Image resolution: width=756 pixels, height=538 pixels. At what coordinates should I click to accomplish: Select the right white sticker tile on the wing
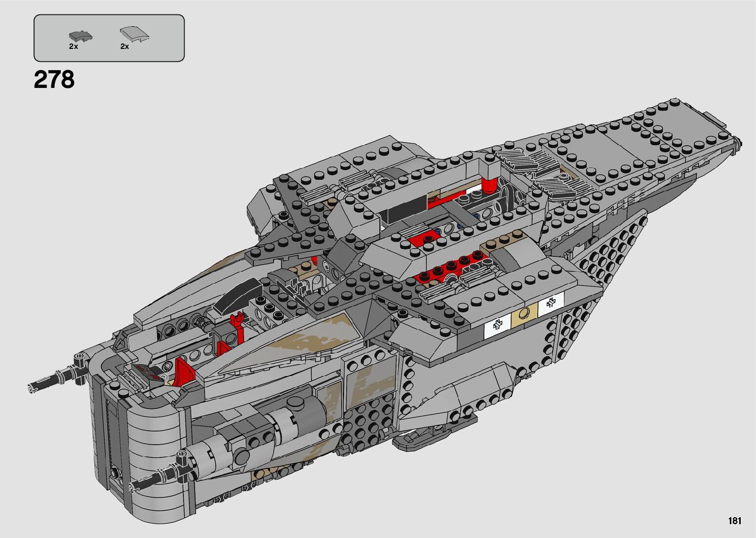551,304
